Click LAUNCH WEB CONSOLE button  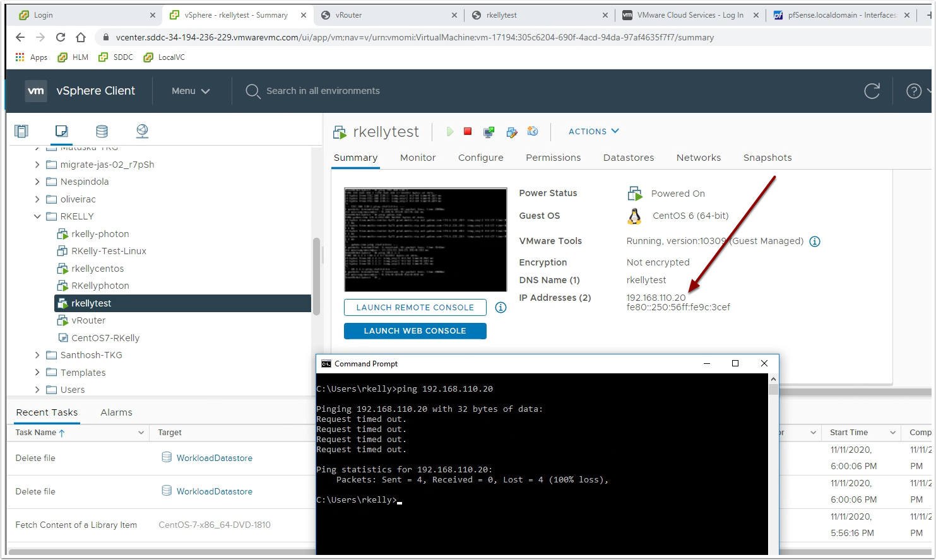tap(415, 331)
